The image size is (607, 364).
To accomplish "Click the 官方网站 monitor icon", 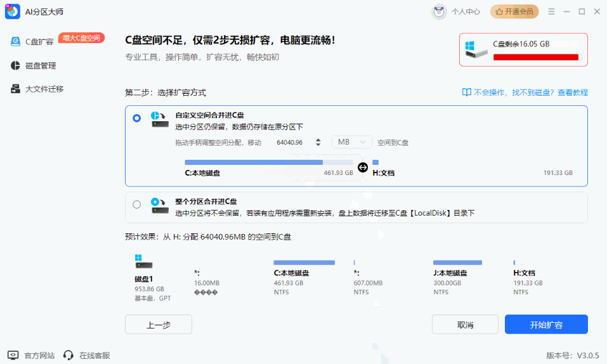I will pos(13,355).
